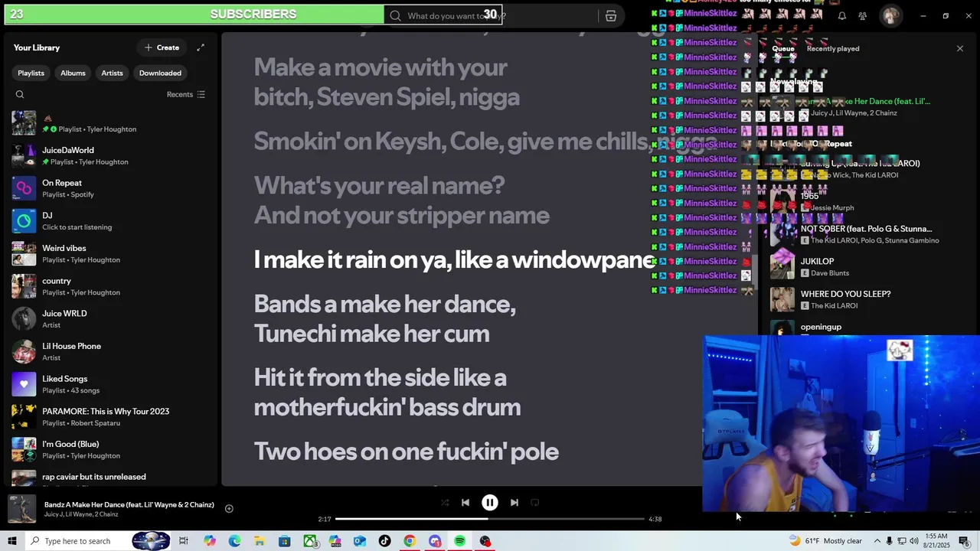Open the I'm Good (Blue) playlist
This screenshot has height=551, width=980.
click(x=109, y=449)
